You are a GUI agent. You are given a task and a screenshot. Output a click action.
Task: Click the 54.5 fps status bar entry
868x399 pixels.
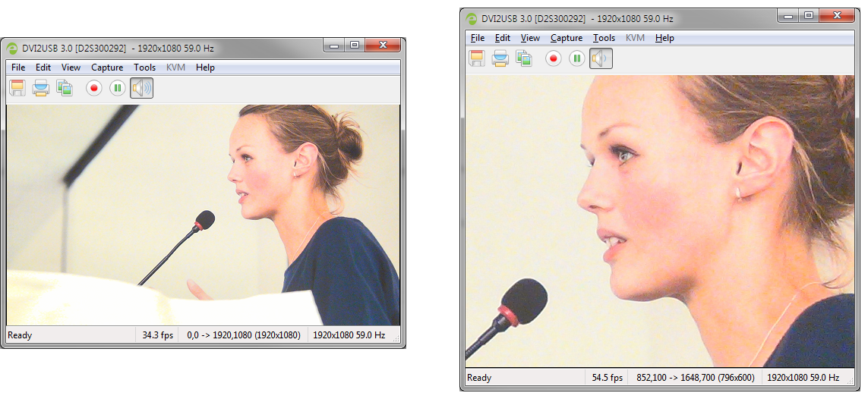[608, 378]
